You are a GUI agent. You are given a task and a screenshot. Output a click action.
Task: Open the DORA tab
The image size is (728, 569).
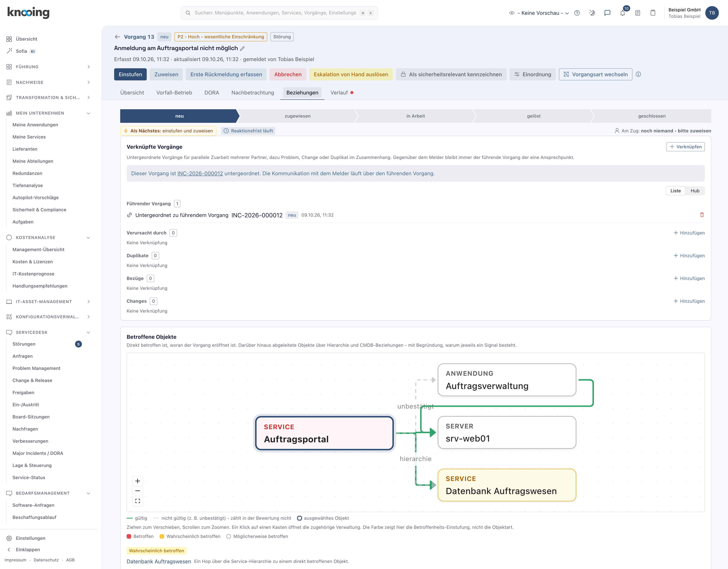coord(212,93)
